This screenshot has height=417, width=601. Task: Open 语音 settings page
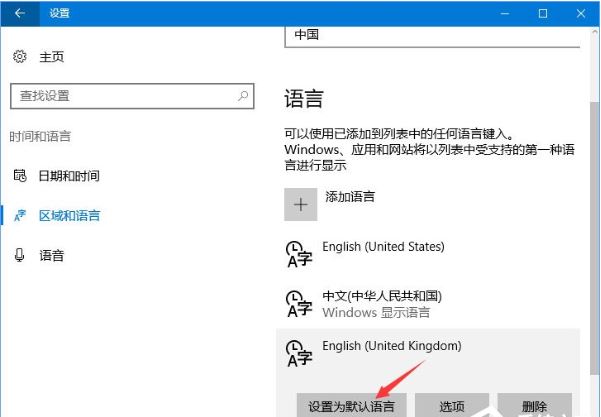click(x=51, y=255)
